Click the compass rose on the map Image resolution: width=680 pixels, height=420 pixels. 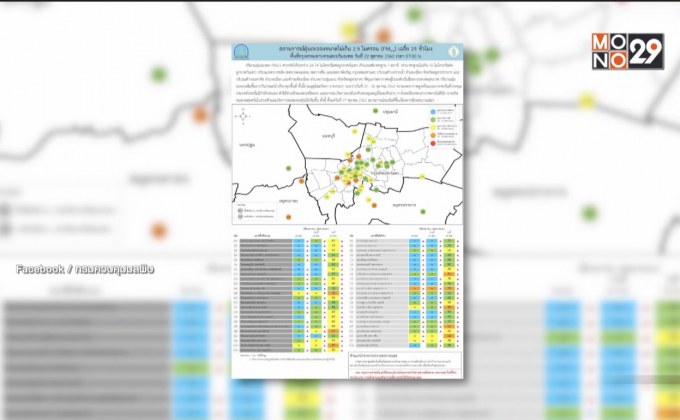243,116
